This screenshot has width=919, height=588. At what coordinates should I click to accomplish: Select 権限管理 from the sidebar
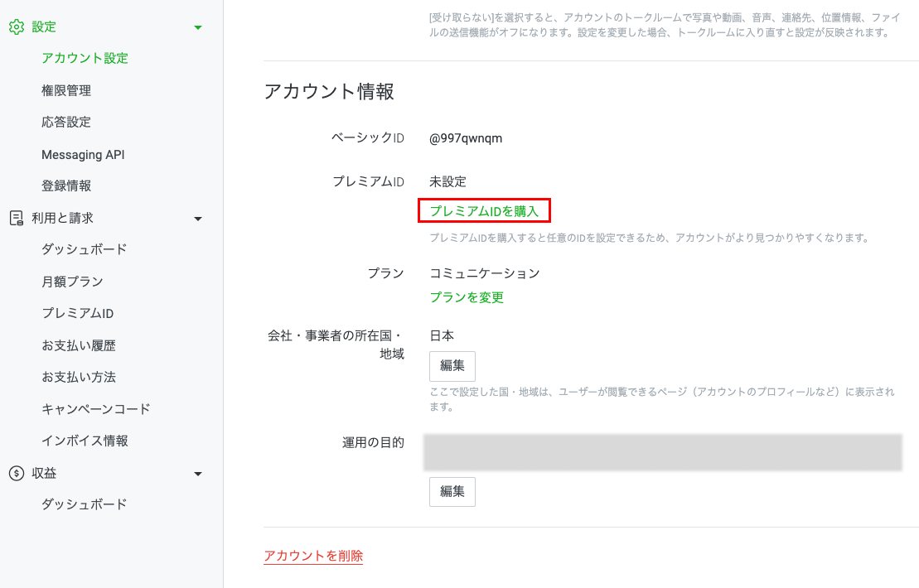pos(68,89)
